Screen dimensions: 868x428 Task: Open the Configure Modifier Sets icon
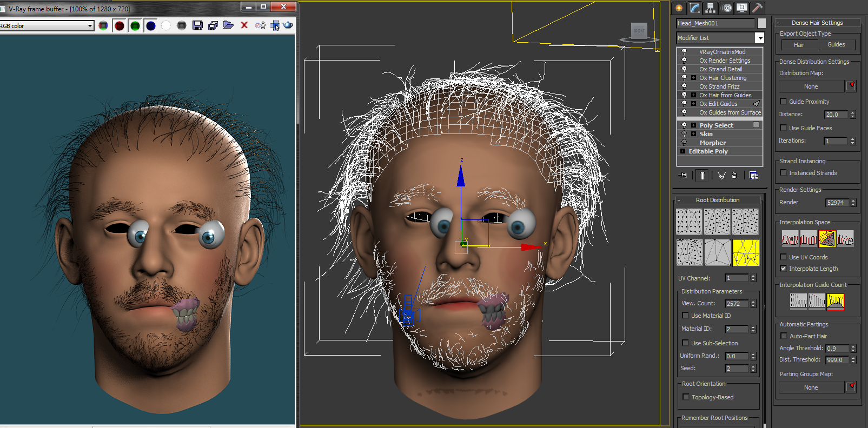pyautogui.click(x=753, y=175)
